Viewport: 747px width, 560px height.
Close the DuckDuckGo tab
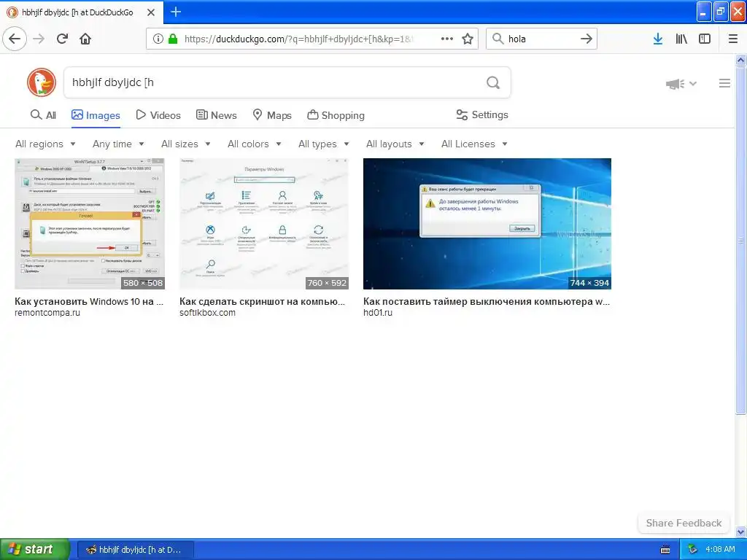[x=150, y=12]
